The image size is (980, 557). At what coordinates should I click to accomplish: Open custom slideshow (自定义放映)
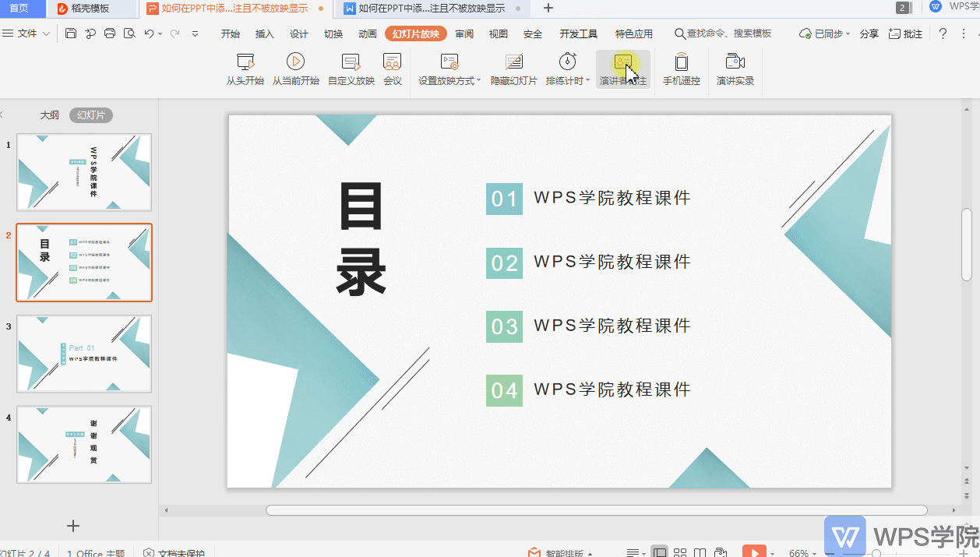[351, 69]
